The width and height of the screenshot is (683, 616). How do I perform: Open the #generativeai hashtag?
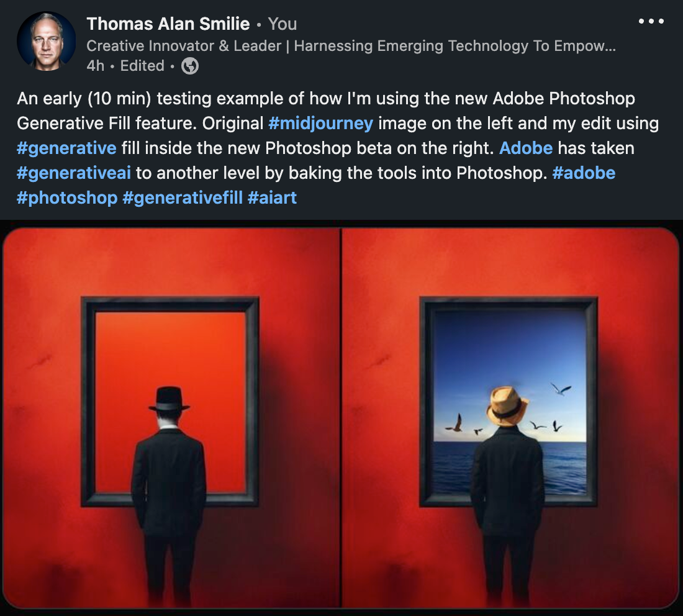point(74,173)
